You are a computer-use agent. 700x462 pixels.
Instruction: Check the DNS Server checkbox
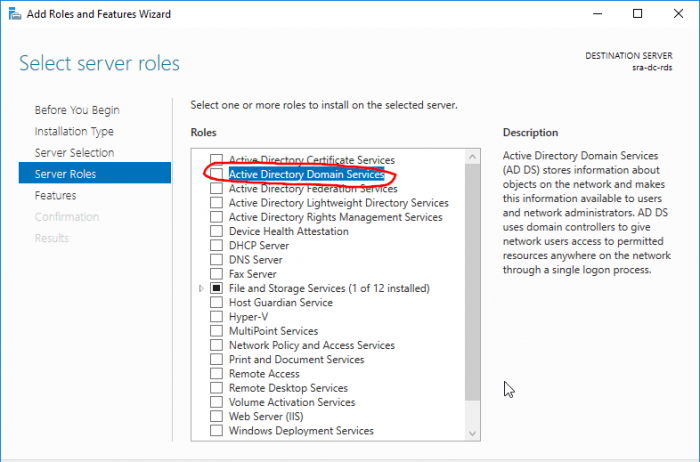217,259
